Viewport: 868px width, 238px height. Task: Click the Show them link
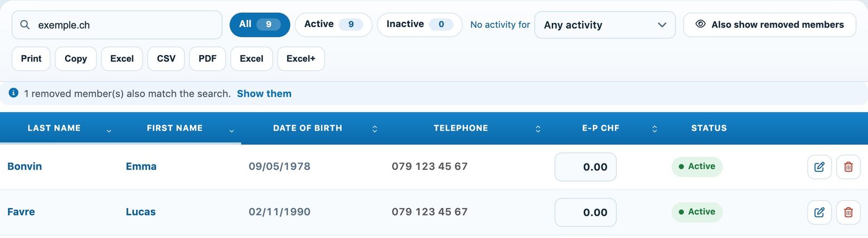click(x=264, y=93)
